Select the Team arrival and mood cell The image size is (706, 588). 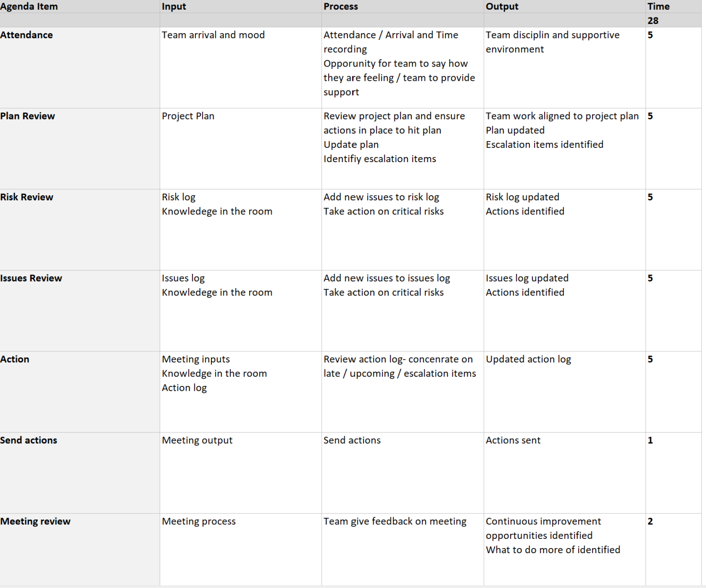(x=213, y=35)
